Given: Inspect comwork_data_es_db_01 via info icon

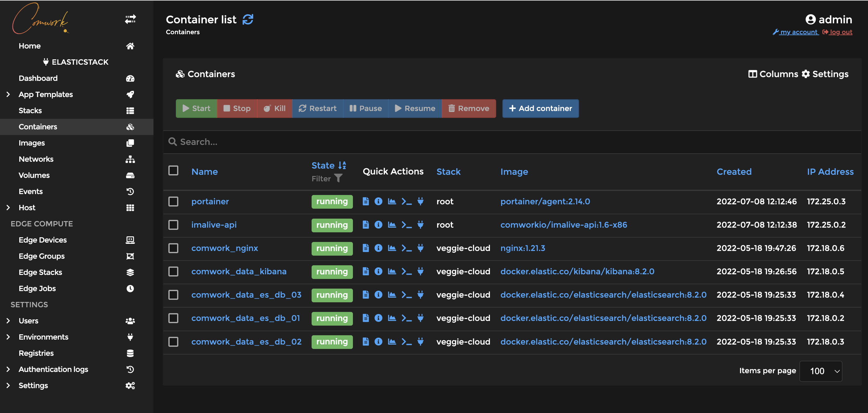Looking at the screenshot, I should 378,318.
